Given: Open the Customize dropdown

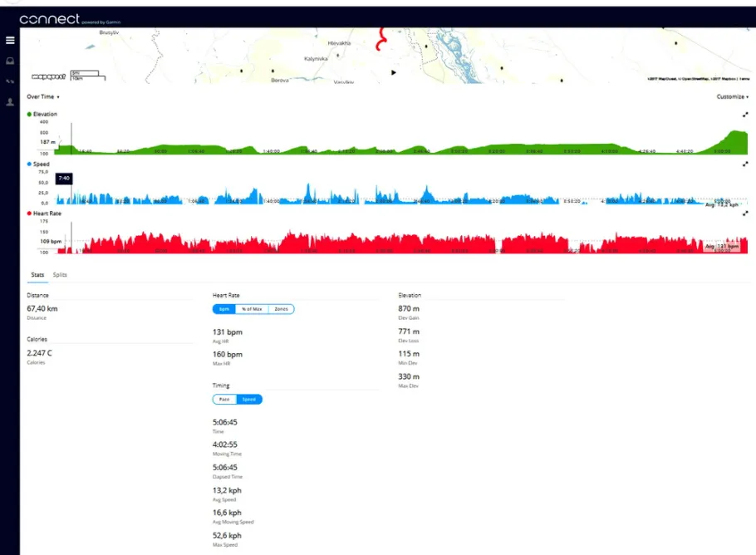Looking at the screenshot, I should tap(733, 97).
